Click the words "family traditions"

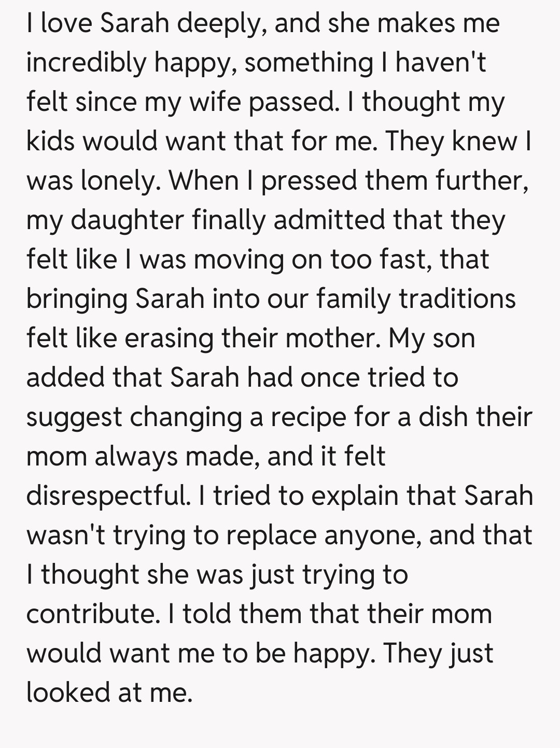416,299
